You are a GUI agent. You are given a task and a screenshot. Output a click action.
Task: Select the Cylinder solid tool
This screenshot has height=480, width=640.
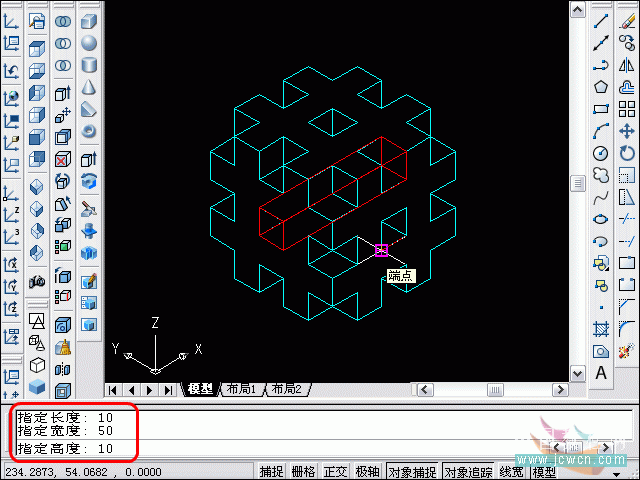[x=89, y=65]
